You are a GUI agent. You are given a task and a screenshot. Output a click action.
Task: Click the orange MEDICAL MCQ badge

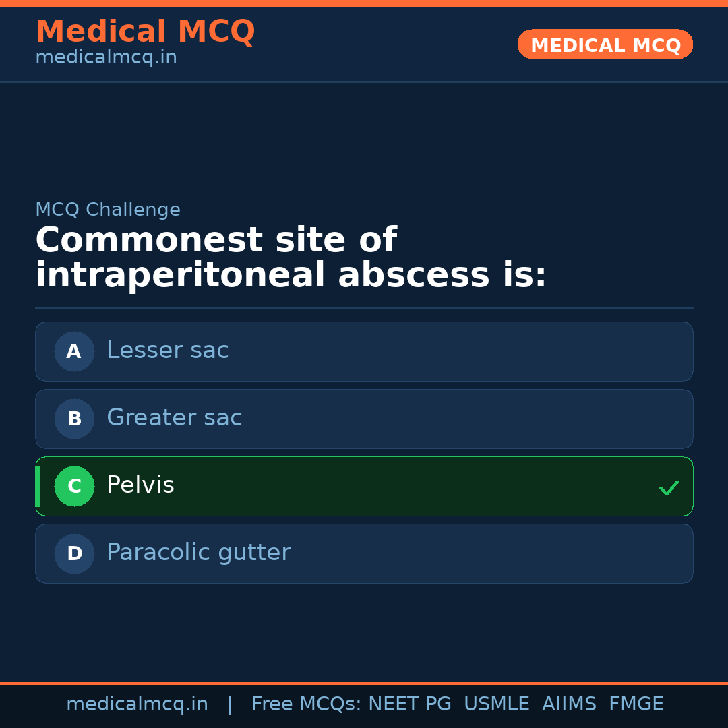pos(605,44)
